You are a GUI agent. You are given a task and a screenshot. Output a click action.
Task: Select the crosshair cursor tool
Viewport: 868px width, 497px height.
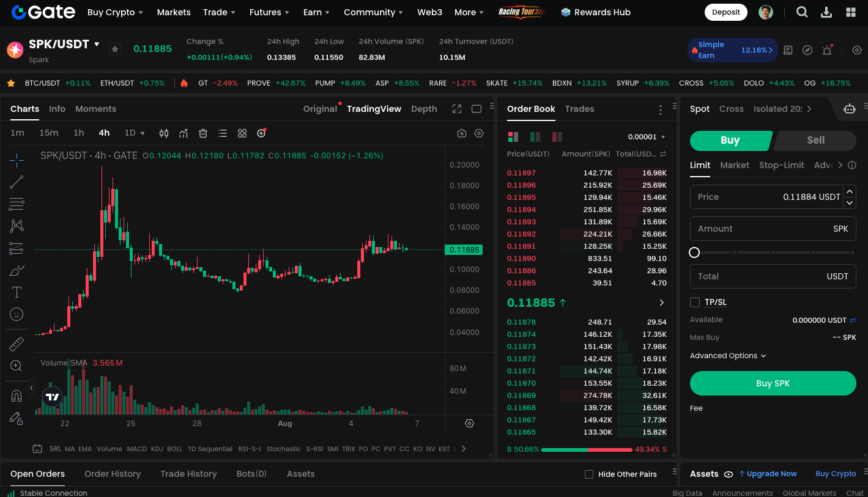coord(17,160)
